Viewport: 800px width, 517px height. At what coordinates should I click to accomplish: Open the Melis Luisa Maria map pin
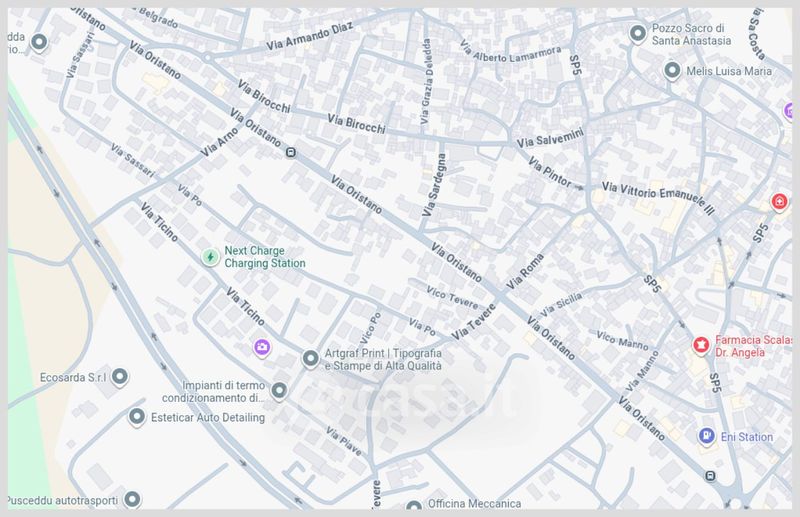pyautogui.click(x=672, y=70)
